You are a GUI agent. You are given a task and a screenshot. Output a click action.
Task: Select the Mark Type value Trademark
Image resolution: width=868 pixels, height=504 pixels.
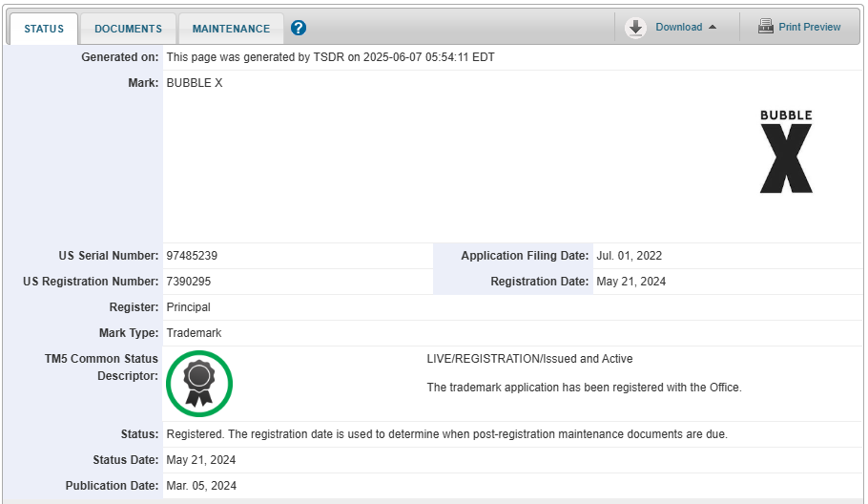[x=194, y=333]
